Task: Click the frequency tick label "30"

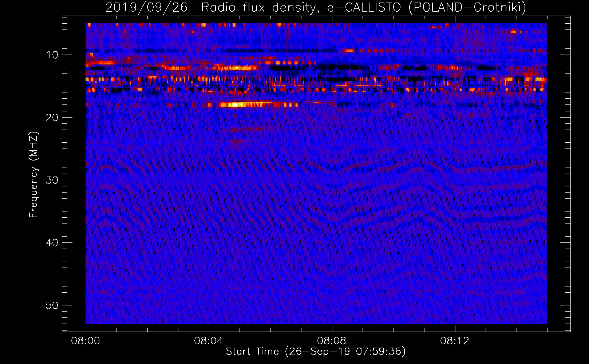Action: [52, 180]
